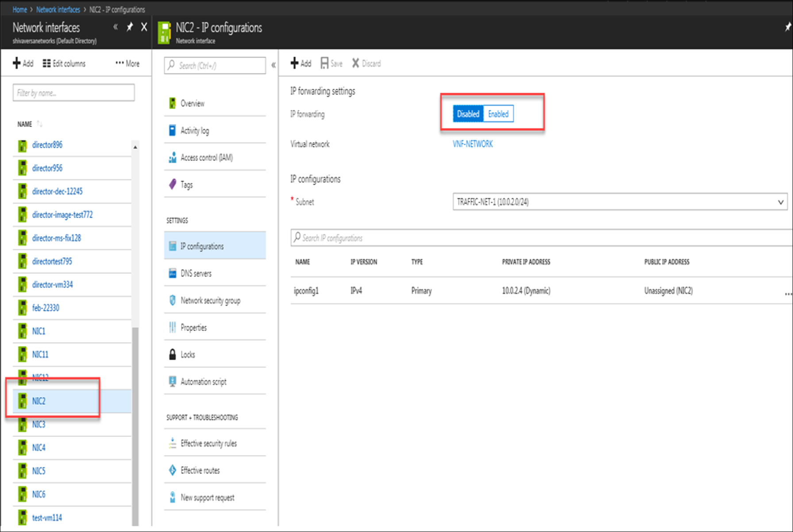Click the Add icon in Network interfaces panel
The height and width of the screenshot is (532, 793).
tap(16, 63)
